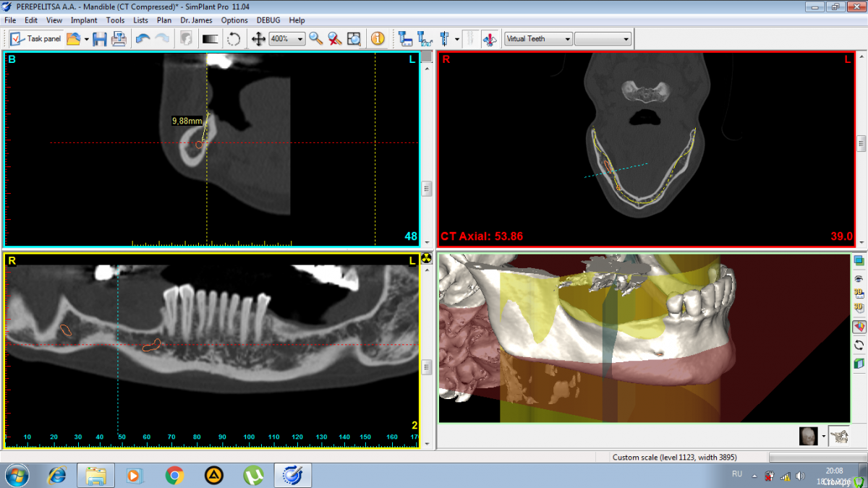Click the Print icon in the toolbar

pyautogui.click(x=119, y=39)
